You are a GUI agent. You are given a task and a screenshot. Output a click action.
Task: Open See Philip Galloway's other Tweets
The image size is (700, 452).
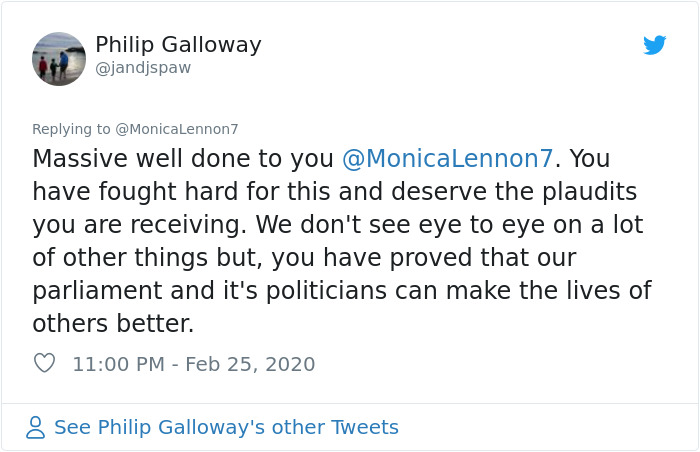(x=226, y=428)
